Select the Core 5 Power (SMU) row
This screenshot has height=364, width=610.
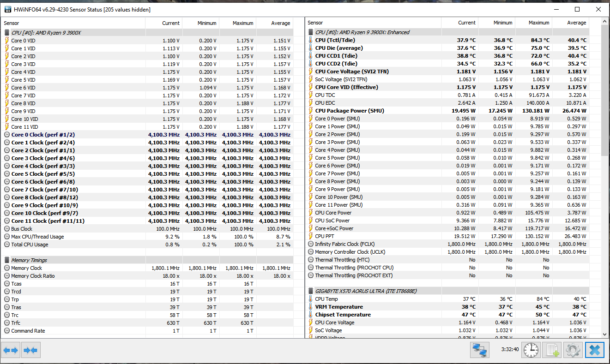[447, 158]
